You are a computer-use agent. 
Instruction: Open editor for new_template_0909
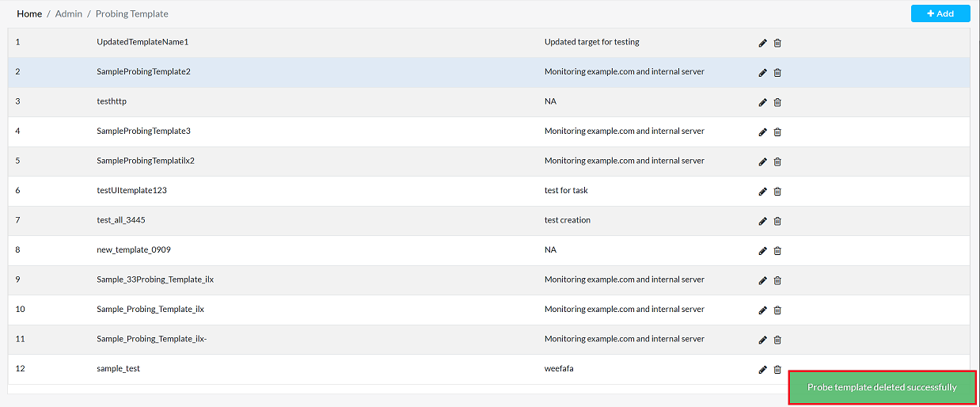pyautogui.click(x=762, y=251)
